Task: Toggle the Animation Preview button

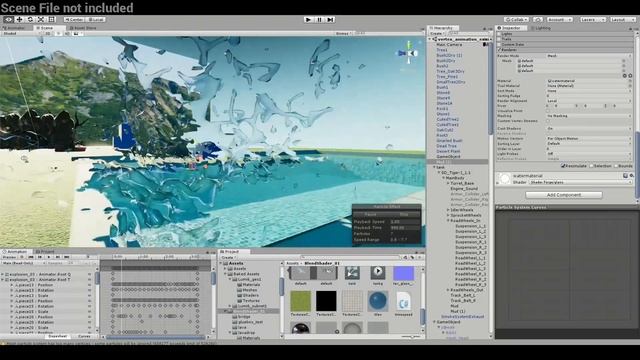Action: coord(9,257)
